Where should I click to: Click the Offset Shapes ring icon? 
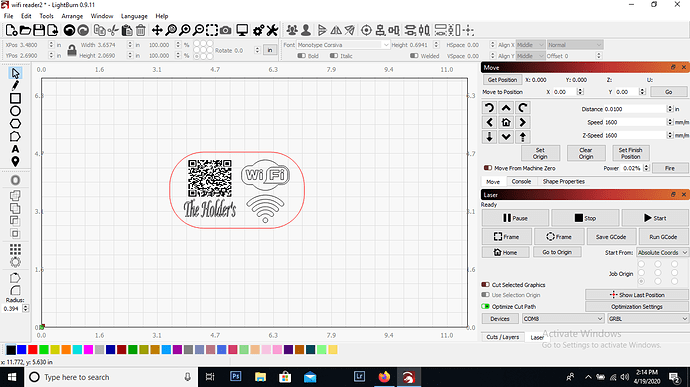tap(15, 180)
